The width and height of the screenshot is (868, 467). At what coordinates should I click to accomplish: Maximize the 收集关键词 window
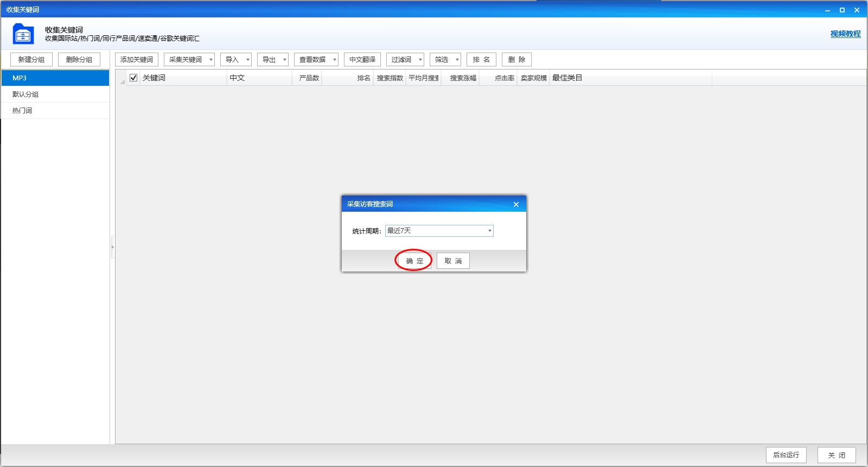[842, 10]
